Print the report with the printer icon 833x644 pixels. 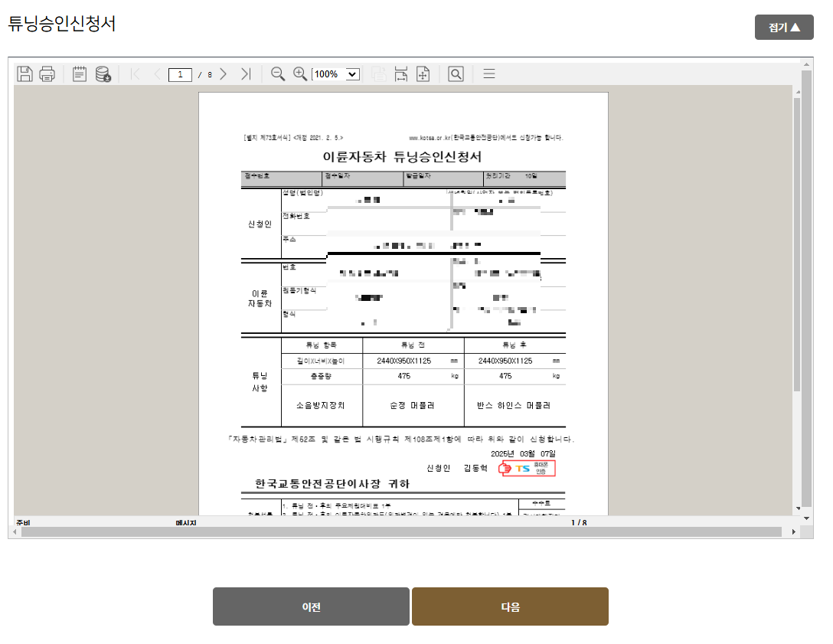tap(47, 74)
